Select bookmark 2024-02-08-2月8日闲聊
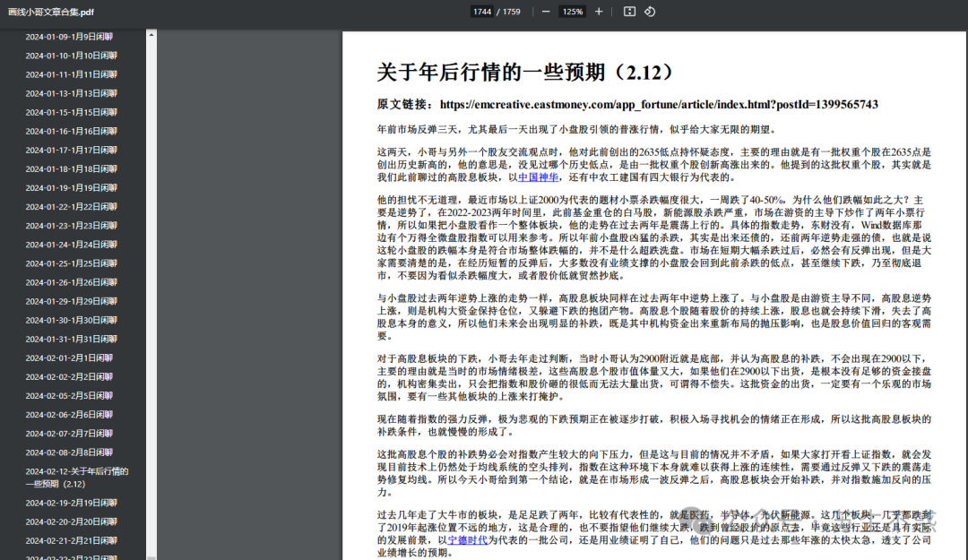Screen dimensions: 968x560 click(69, 452)
